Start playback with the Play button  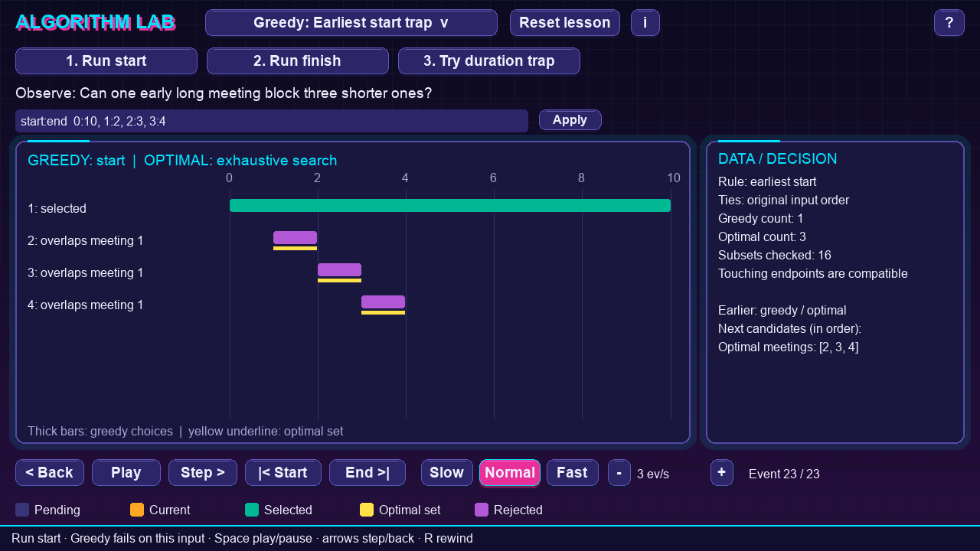(126, 473)
